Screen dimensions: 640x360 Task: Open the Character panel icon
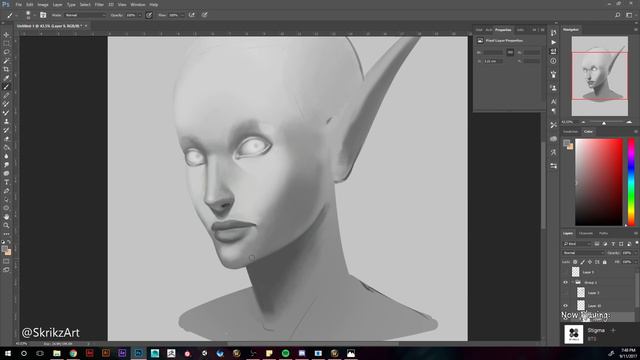(553, 102)
